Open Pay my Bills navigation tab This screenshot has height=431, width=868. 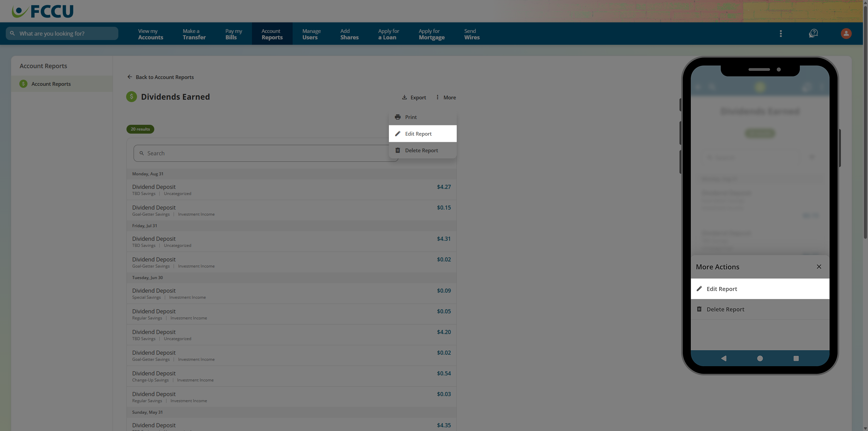234,34
